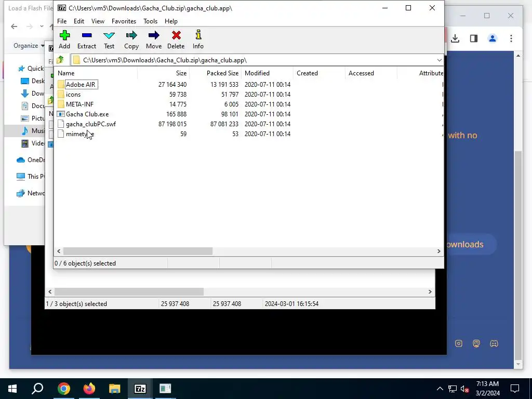Open Chrome three-dot menu

(511, 38)
